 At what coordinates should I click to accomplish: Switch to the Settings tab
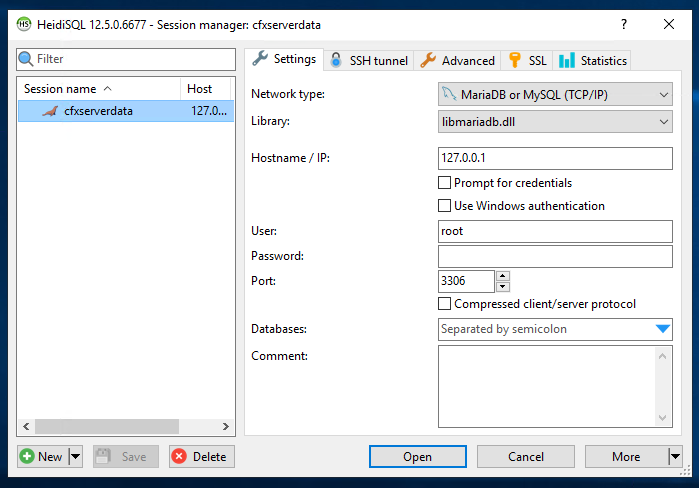point(284,59)
